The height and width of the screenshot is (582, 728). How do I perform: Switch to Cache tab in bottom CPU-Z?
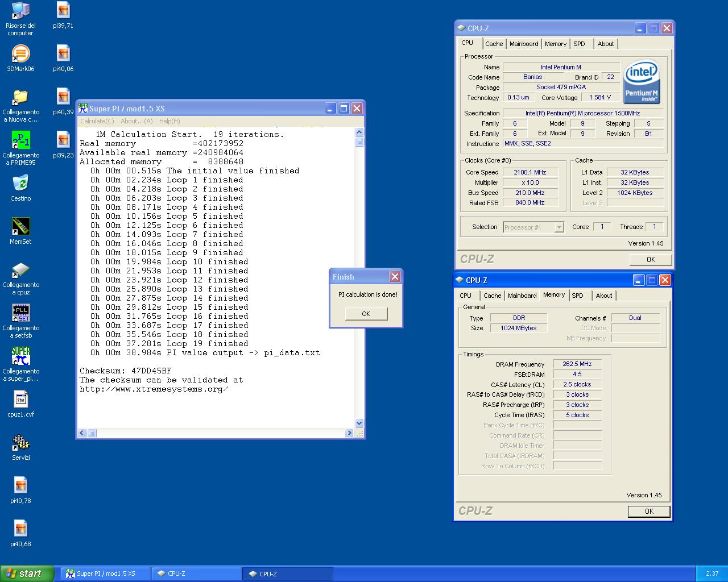(x=492, y=296)
